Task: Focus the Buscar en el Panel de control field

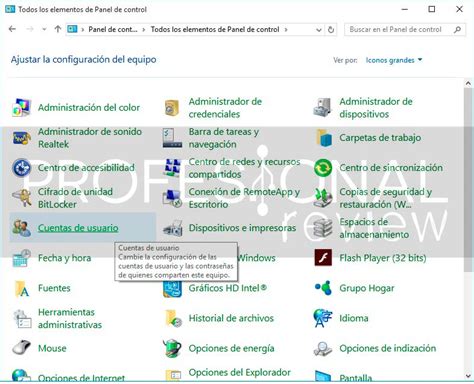Action: pos(405,30)
